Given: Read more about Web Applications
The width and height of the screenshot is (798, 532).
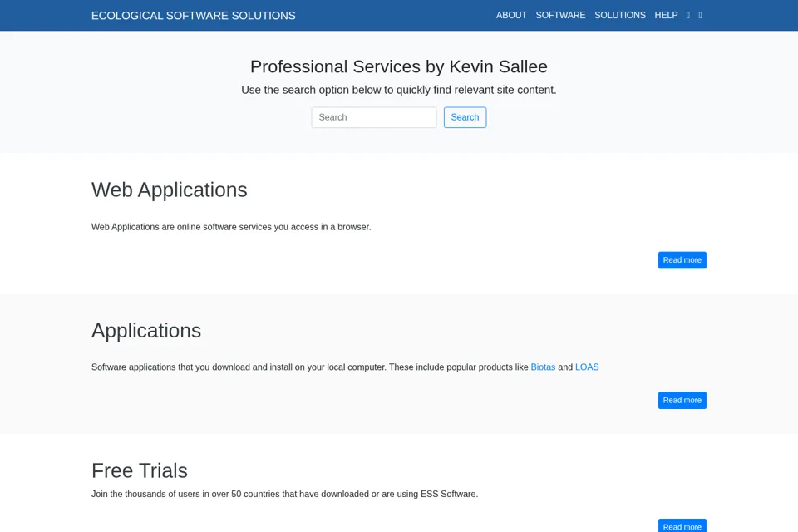Looking at the screenshot, I should (682, 260).
